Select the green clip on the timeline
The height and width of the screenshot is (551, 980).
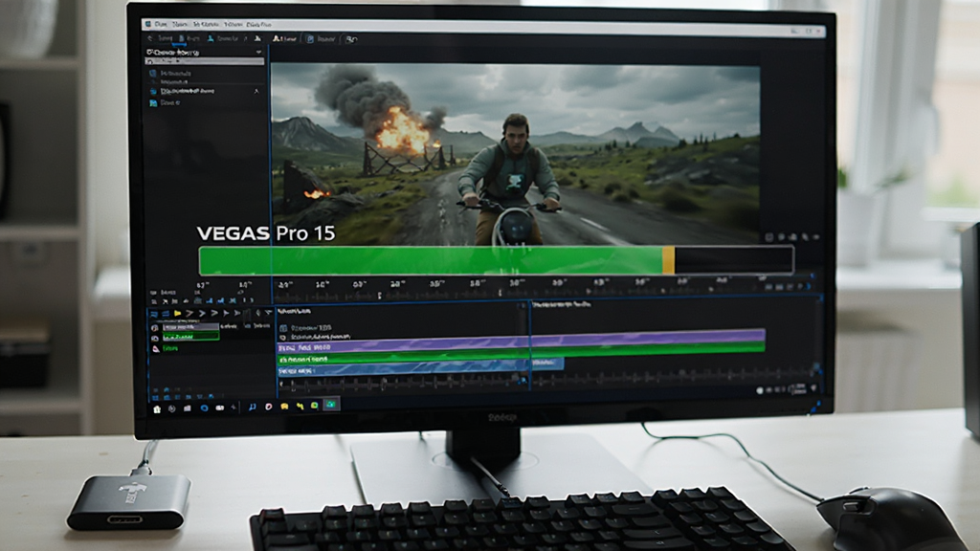(x=522, y=354)
